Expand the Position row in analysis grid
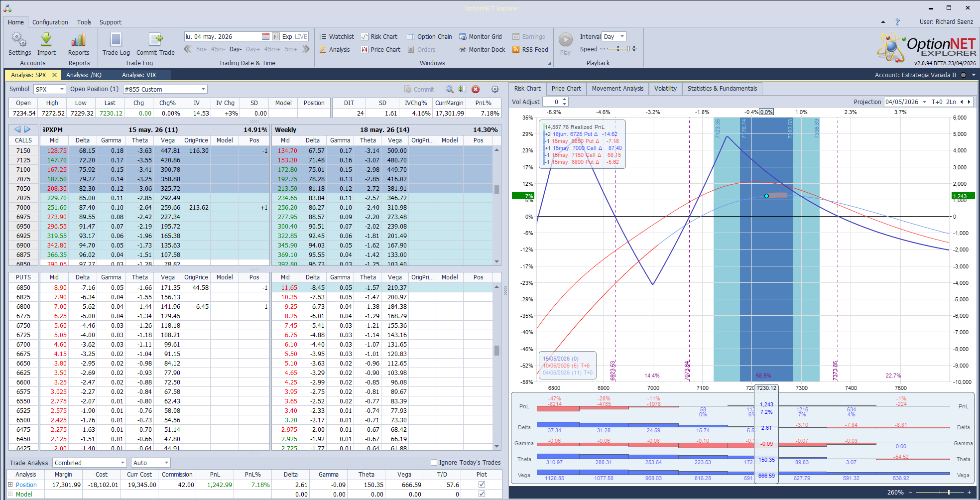The width and height of the screenshot is (980, 500). pos(10,485)
